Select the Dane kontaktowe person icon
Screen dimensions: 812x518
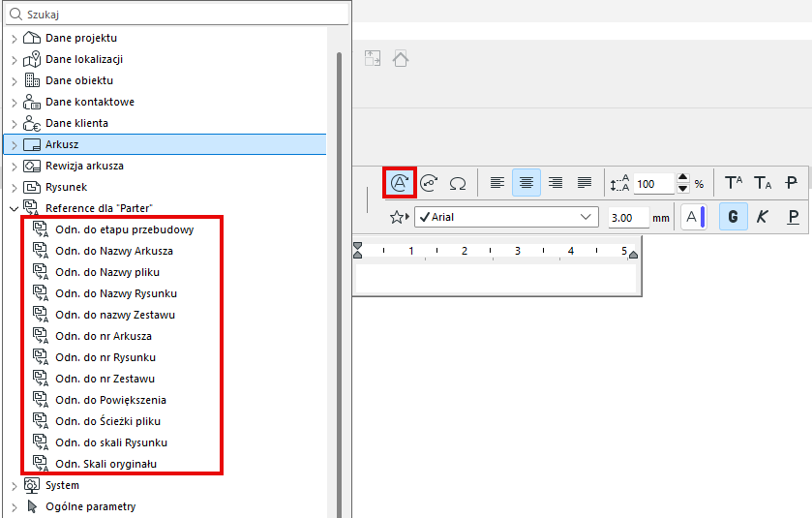tap(32, 102)
